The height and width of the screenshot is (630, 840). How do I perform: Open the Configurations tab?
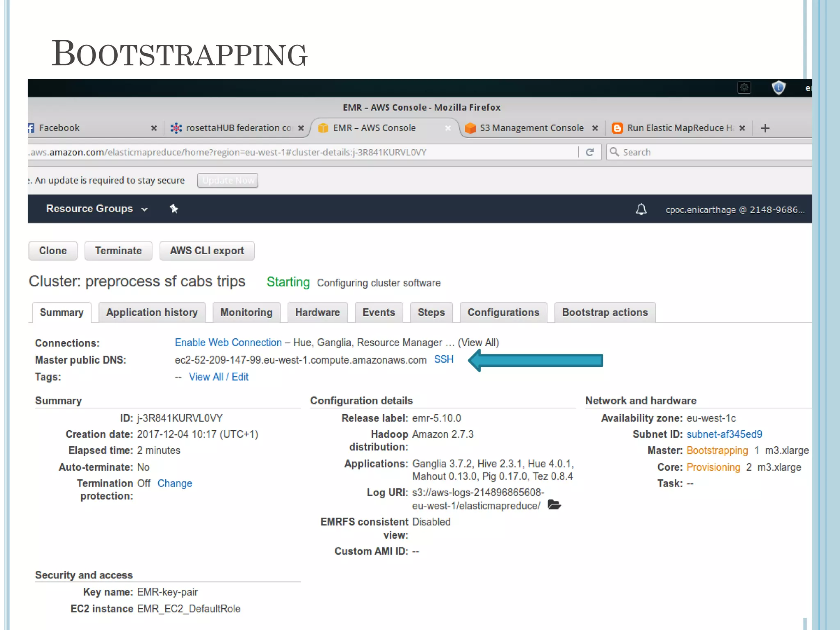(503, 313)
